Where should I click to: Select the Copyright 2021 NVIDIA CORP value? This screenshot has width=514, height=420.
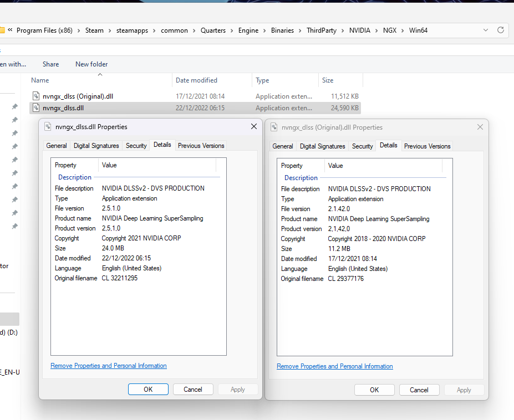[x=141, y=238]
